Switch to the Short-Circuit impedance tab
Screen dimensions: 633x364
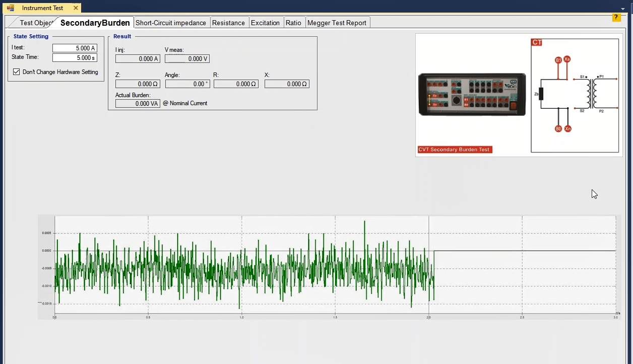pos(171,23)
